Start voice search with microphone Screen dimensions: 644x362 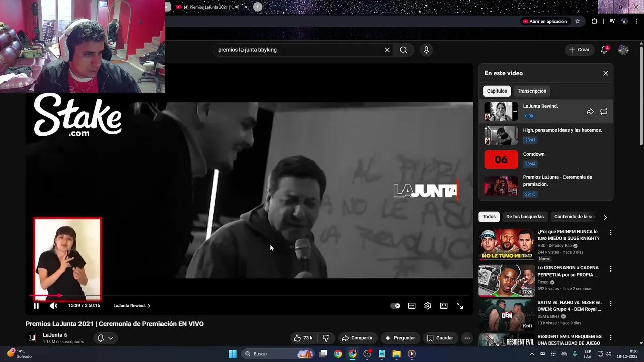point(426,50)
